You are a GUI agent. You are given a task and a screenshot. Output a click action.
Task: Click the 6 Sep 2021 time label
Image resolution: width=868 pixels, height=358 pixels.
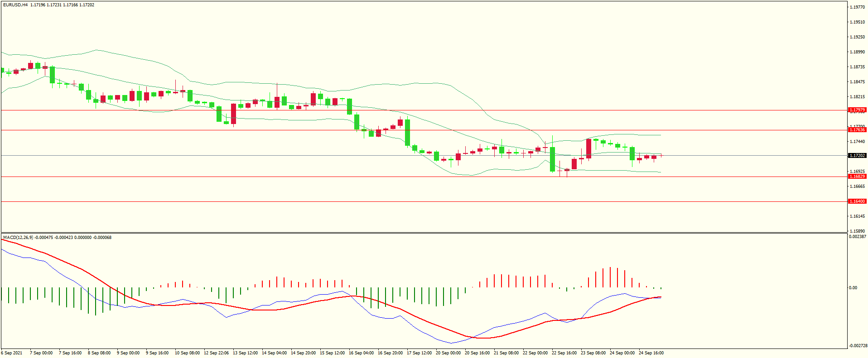12,353
